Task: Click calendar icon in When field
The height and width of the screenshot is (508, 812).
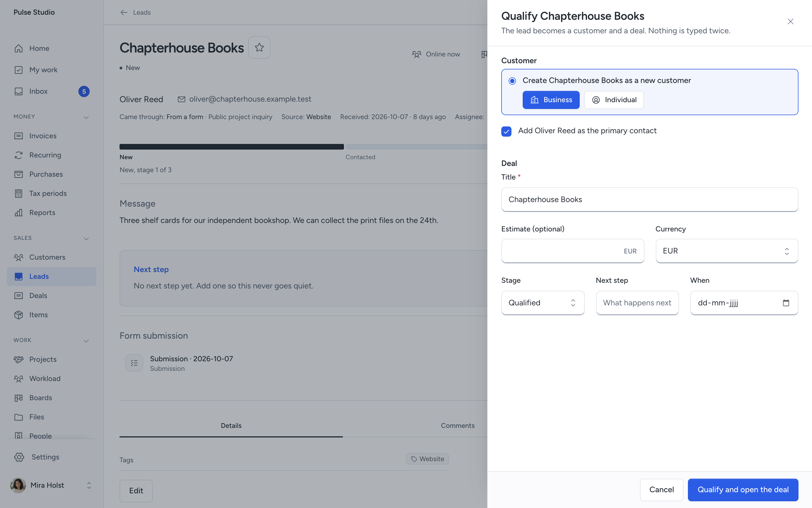Action: pyautogui.click(x=786, y=303)
